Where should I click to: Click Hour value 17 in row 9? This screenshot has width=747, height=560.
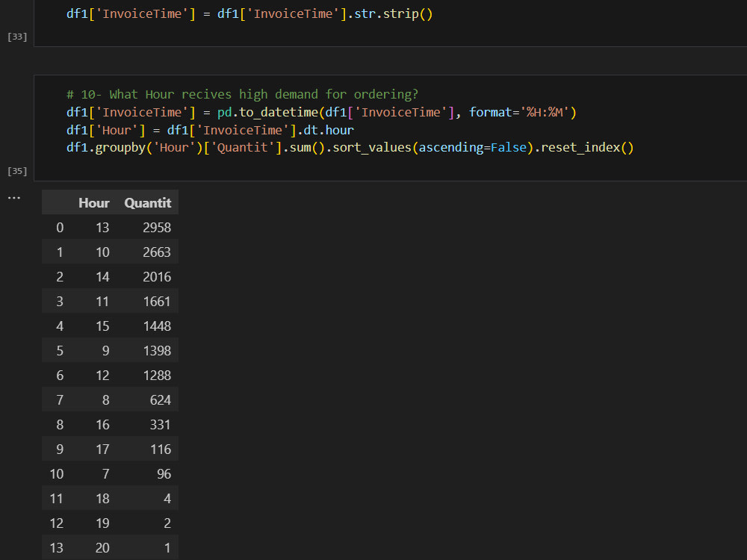point(102,449)
